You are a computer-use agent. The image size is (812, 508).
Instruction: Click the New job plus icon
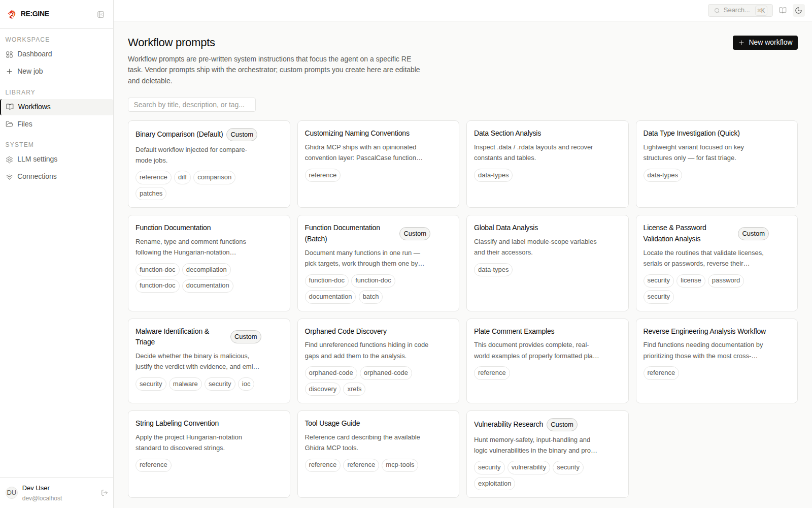[x=9, y=72]
